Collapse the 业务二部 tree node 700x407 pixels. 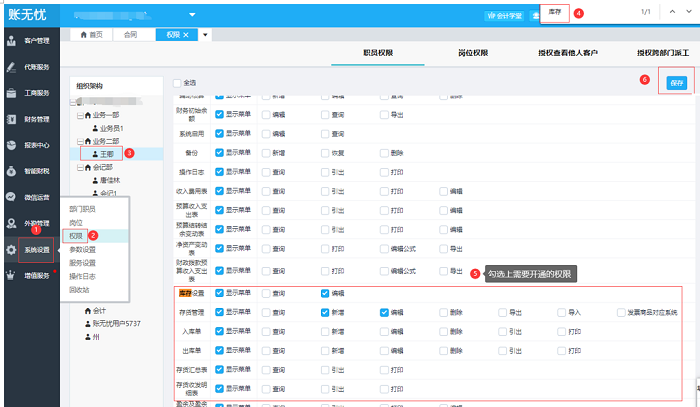[79, 141]
